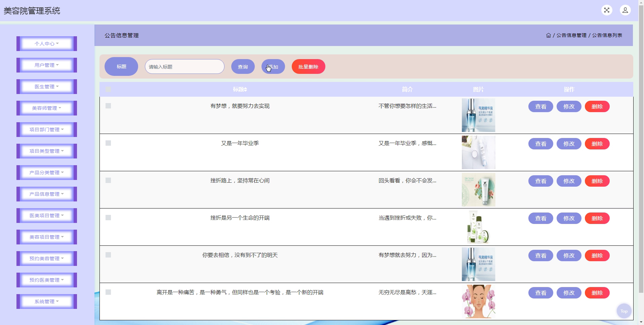Viewport: 644px width, 325px height.
Task: Delete the row 你要去相信，没有到不了的明天
Action: [597, 256]
